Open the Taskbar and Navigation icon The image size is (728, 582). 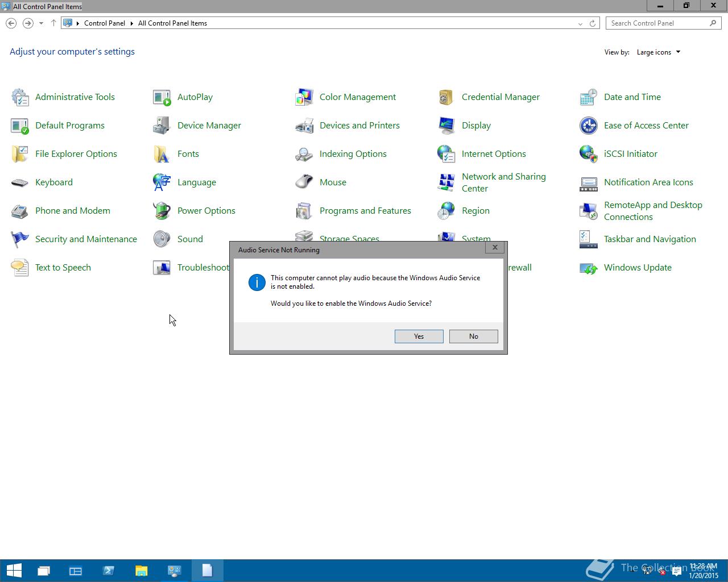point(589,239)
